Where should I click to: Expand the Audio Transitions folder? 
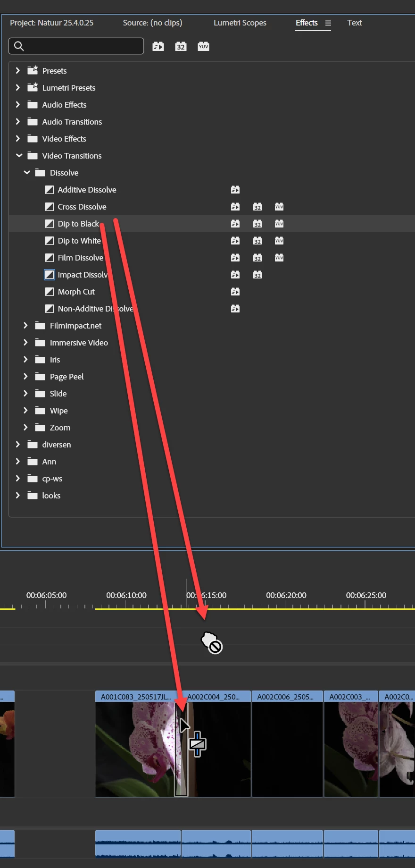[18, 121]
